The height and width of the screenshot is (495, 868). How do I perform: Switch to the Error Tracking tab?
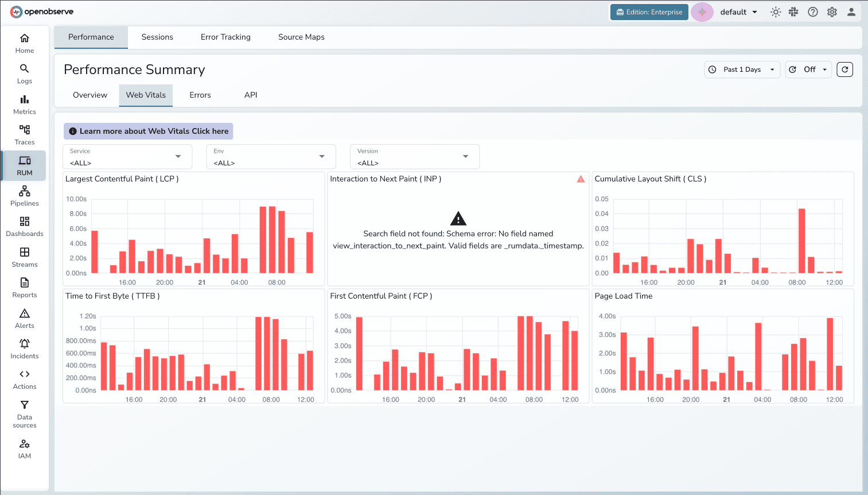pyautogui.click(x=225, y=37)
